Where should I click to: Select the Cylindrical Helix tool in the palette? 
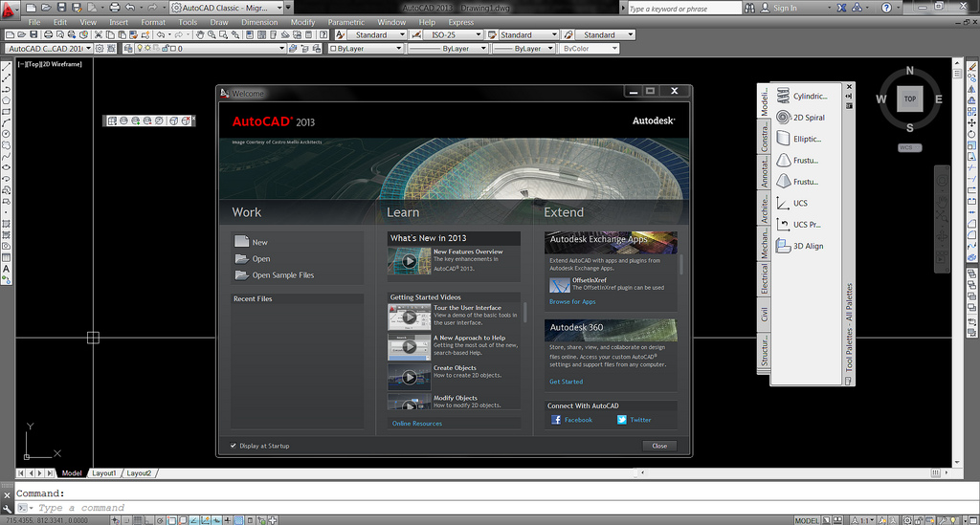point(802,97)
